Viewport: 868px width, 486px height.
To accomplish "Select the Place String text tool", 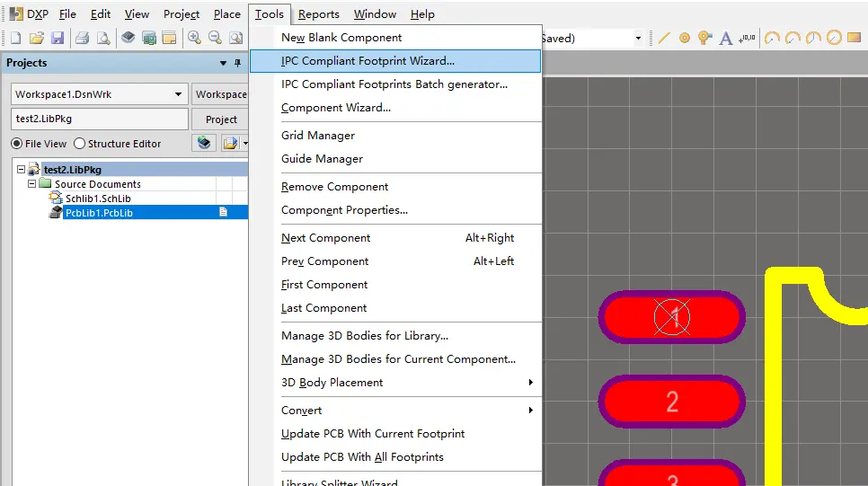I will (x=726, y=38).
